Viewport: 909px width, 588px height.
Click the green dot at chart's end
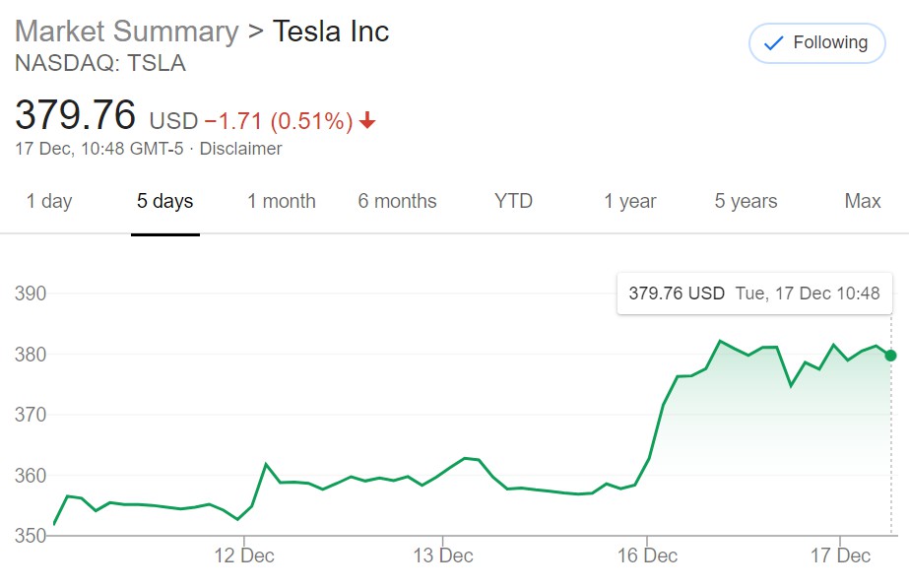coord(890,356)
